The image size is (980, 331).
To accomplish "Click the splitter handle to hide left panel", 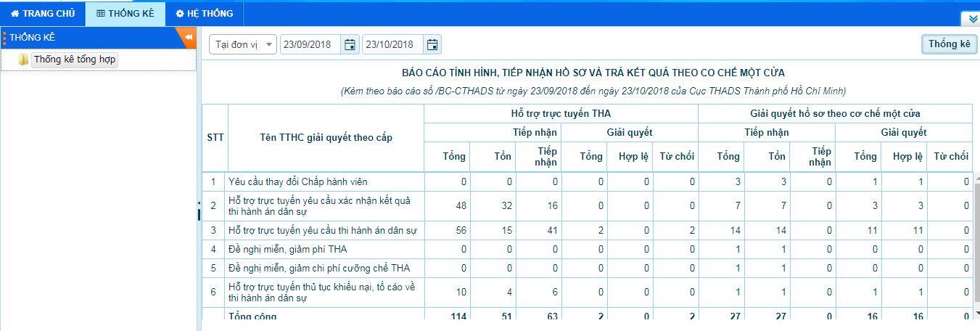I will point(198,211).
